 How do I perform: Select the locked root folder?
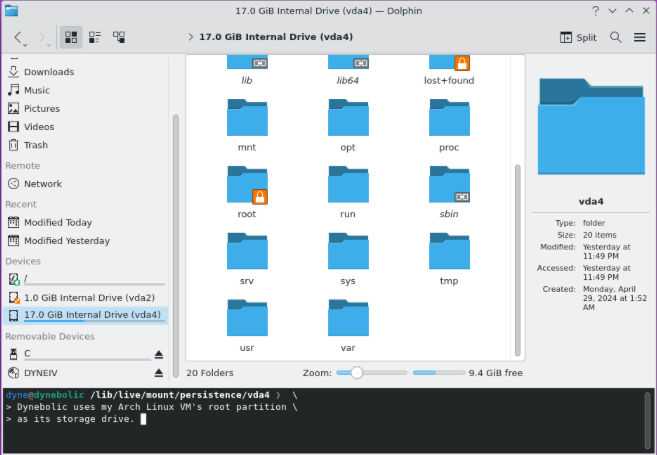click(x=247, y=192)
